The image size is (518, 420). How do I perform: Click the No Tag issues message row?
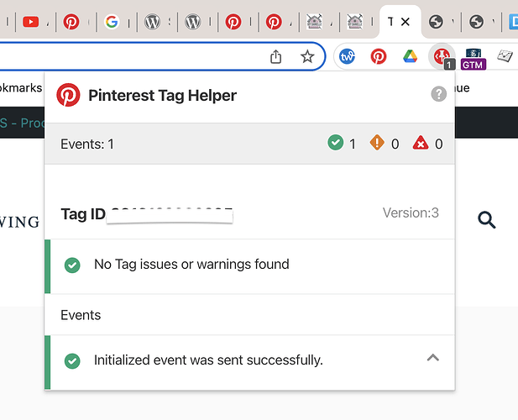point(249,266)
